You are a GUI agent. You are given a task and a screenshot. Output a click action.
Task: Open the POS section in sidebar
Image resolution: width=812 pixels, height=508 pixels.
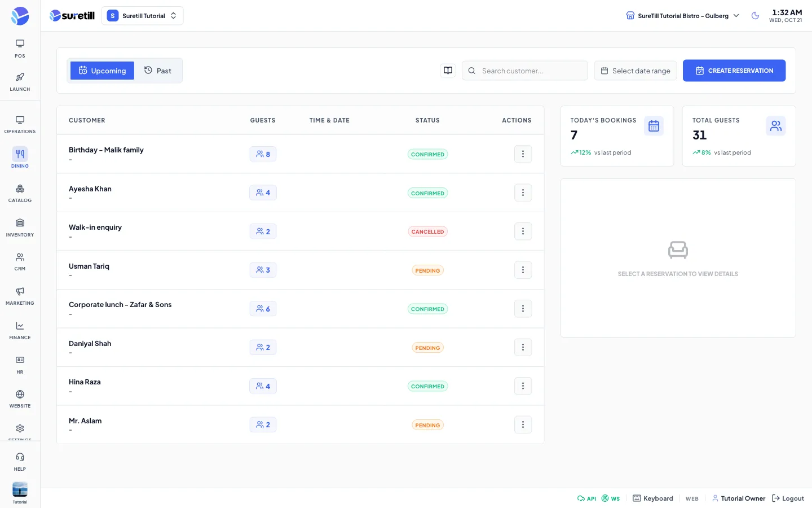pos(20,49)
